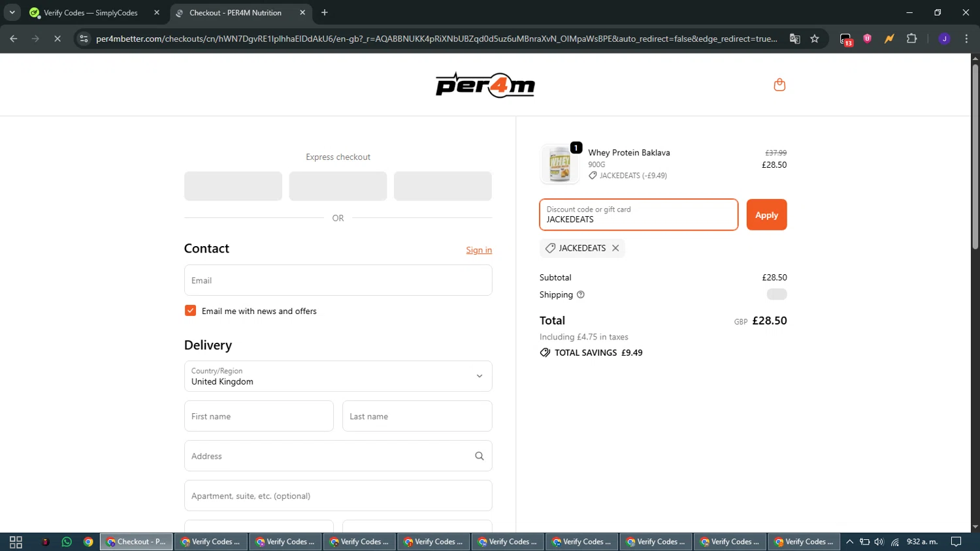Open the volume control in system tray

pyautogui.click(x=879, y=542)
